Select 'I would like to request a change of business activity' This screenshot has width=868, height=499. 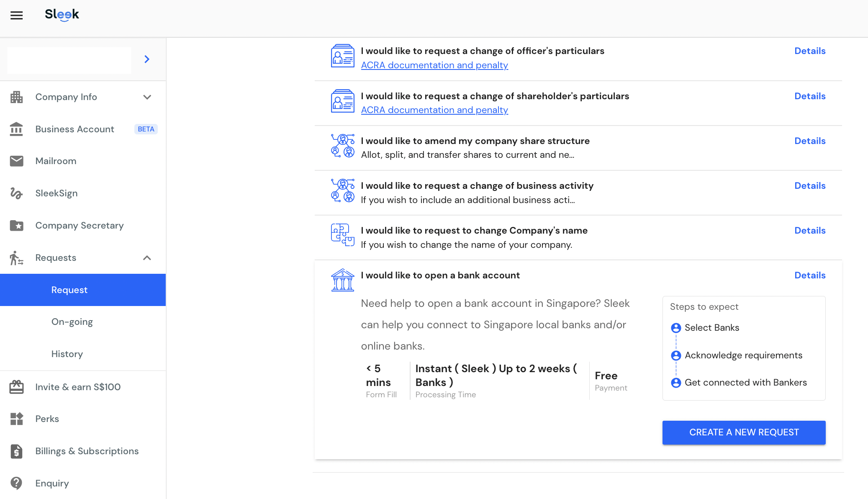tap(477, 185)
